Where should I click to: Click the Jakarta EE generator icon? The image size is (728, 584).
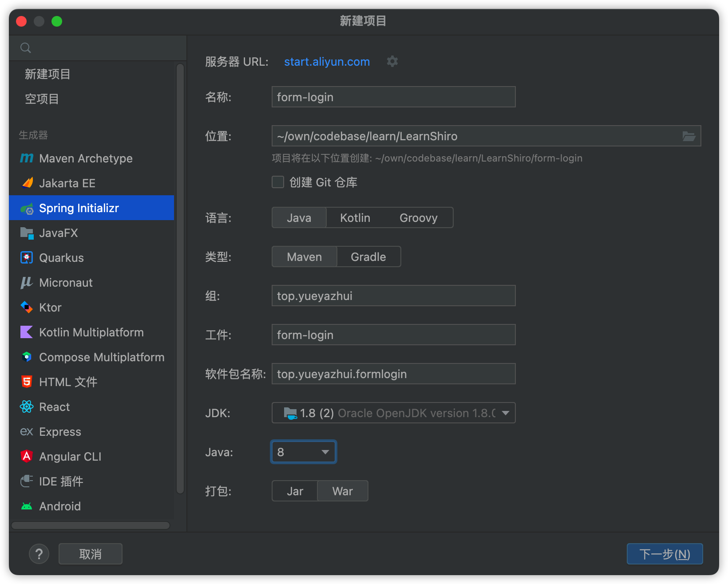pyautogui.click(x=27, y=183)
